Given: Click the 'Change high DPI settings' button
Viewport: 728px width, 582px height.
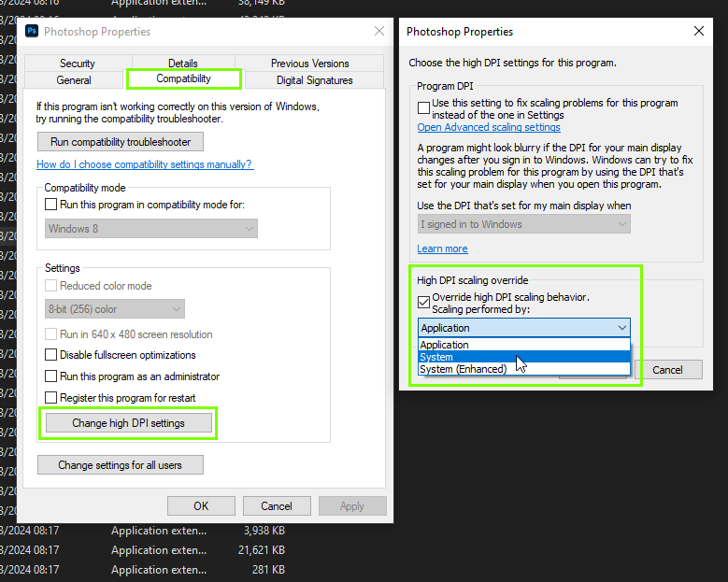Looking at the screenshot, I should click(x=129, y=423).
